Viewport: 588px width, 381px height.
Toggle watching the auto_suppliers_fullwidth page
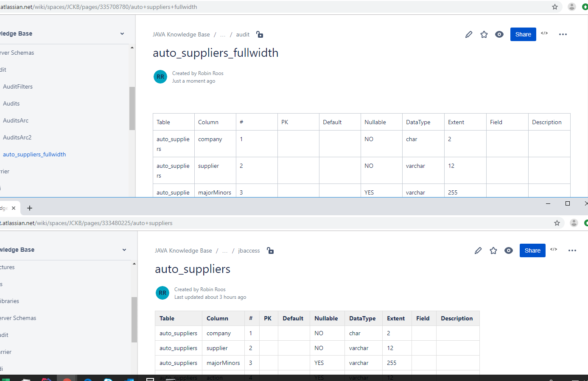[499, 34]
